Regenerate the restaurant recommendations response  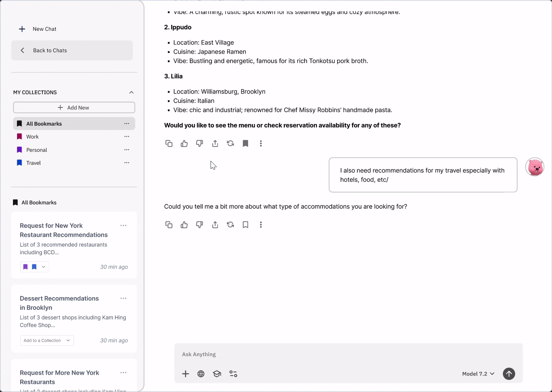tap(230, 143)
